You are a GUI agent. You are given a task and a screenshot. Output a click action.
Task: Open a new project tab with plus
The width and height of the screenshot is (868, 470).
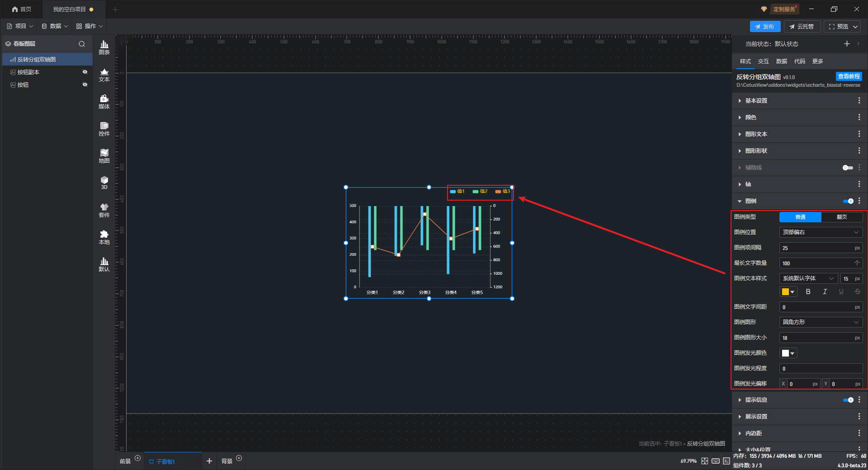click(x=115, y=9)
